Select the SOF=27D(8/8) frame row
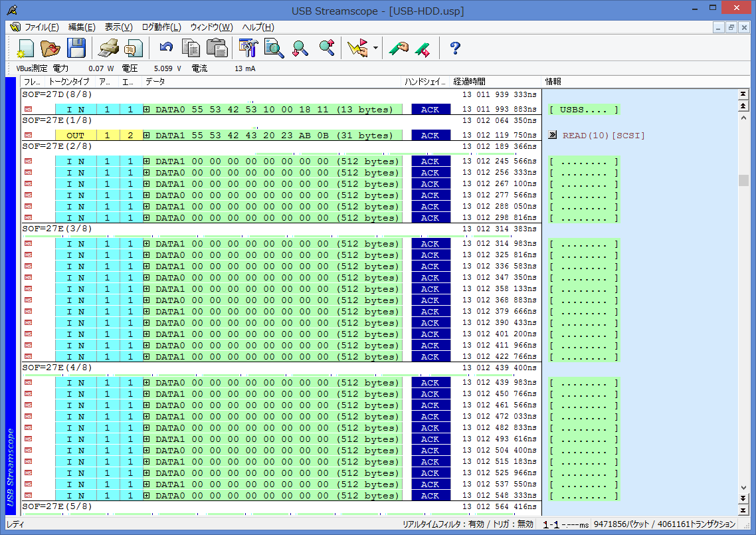Screen dimensions: 756x535 click(x=281, y=94)
